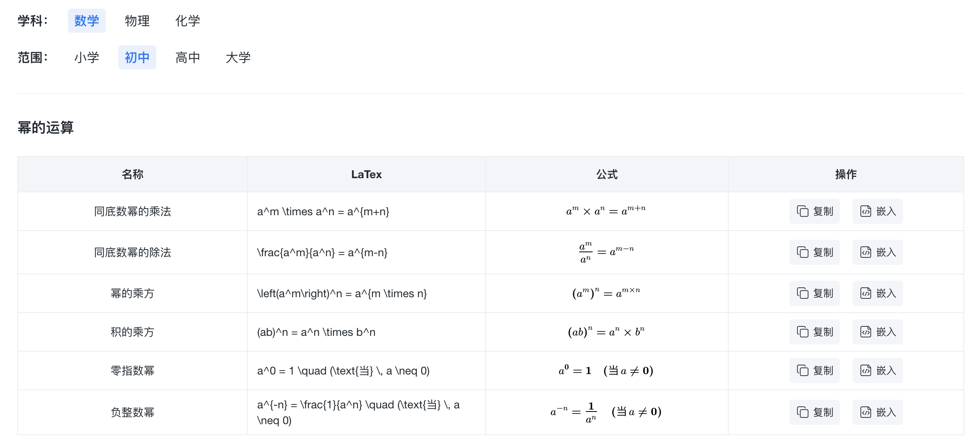
Task: Click embed icon for 负整数幂 row
Action: [866, 412]
